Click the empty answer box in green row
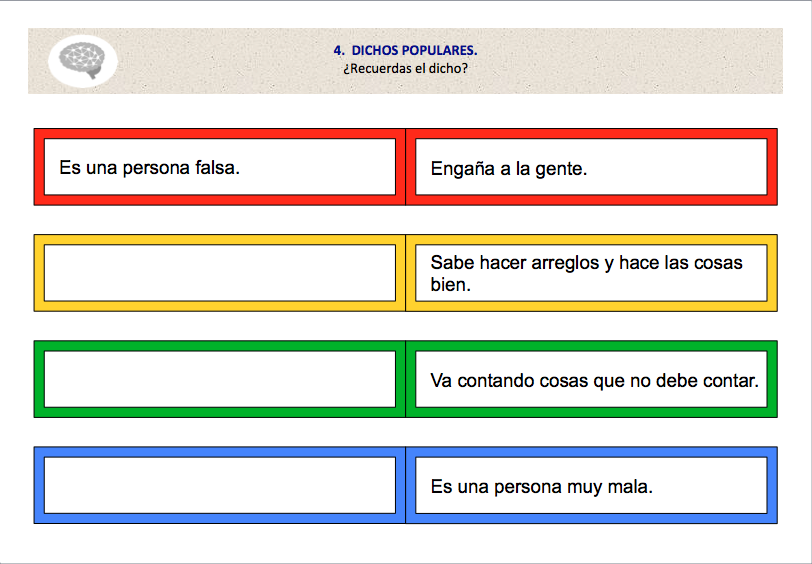 pyautogui.click(x=220, y=379)
